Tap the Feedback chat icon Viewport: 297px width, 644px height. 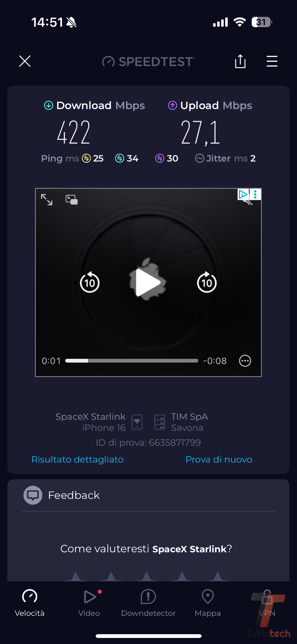pos(33,495)
